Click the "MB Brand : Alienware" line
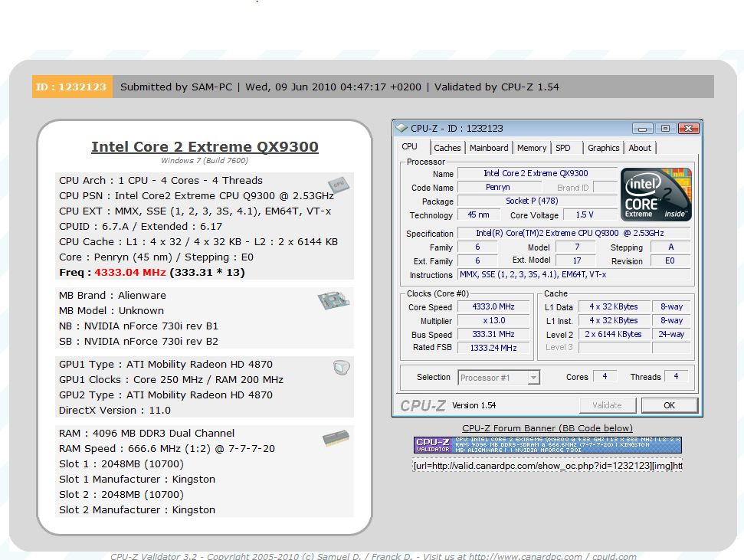Screen dimensions: 744x560 pos(113,295)
